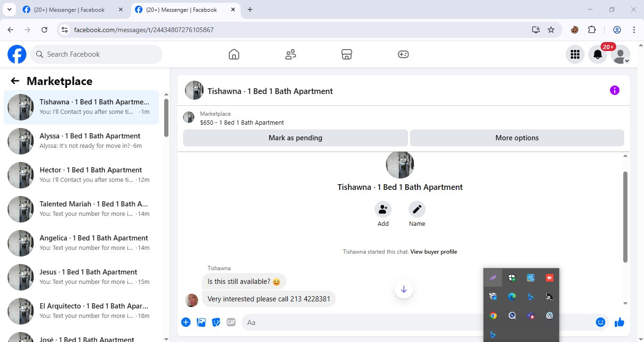Open the Jesus conversation
This screenshot has width=644, height=342.
point(81,277)
